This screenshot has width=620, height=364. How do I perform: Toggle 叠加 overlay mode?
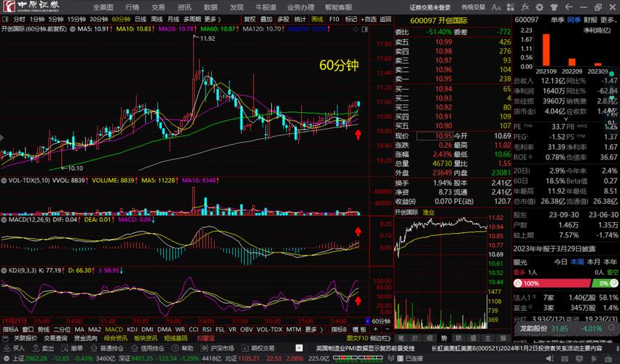tap(267, 19)
